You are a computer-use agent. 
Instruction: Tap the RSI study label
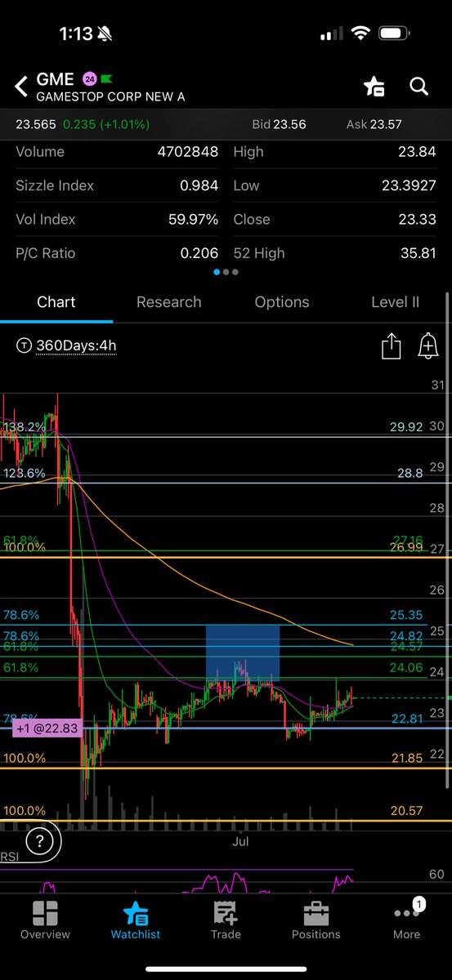(9, 857)
